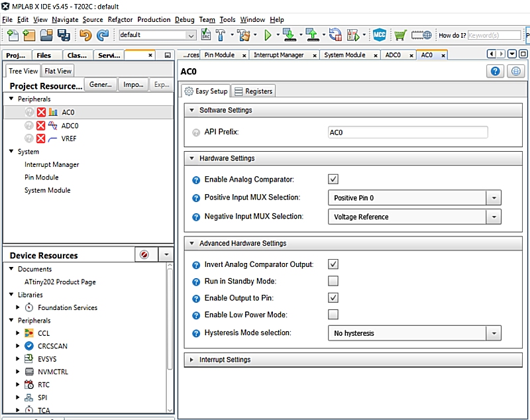The height and width of the screenshot is (420, 530).
Task: Click the red X next to ADC0
Action: pos(41,125)
